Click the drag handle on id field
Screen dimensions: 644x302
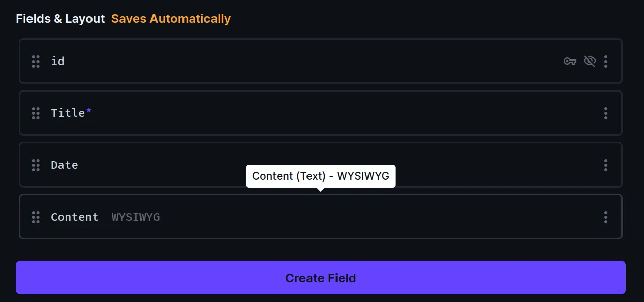coord(36,62)
